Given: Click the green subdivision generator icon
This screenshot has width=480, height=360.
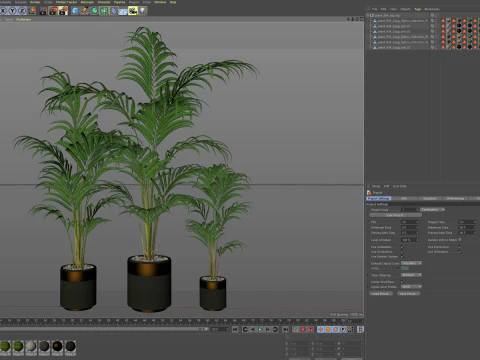Looking at the screenshot, I should click(95, 11).
